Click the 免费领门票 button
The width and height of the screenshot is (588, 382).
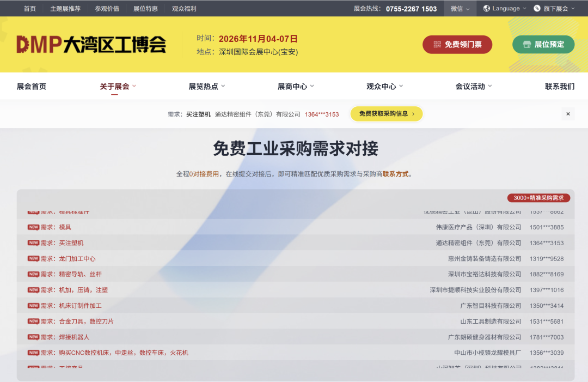[457, 45]
